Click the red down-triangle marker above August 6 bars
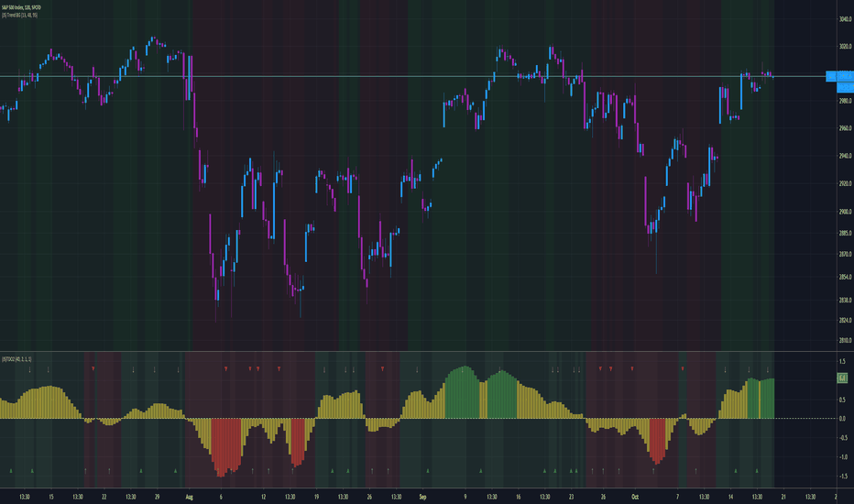The width and height of the screenshot is (854, 504). [x=226, y=369]
